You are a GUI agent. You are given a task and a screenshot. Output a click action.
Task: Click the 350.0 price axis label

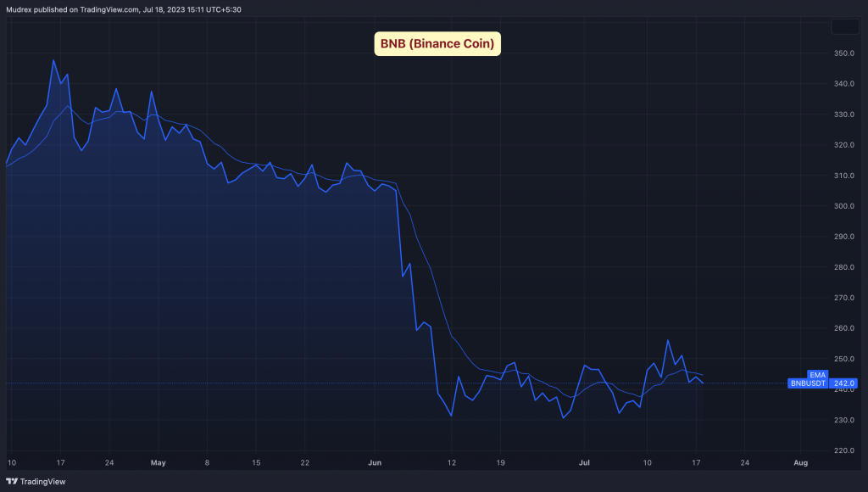(844, 53)
